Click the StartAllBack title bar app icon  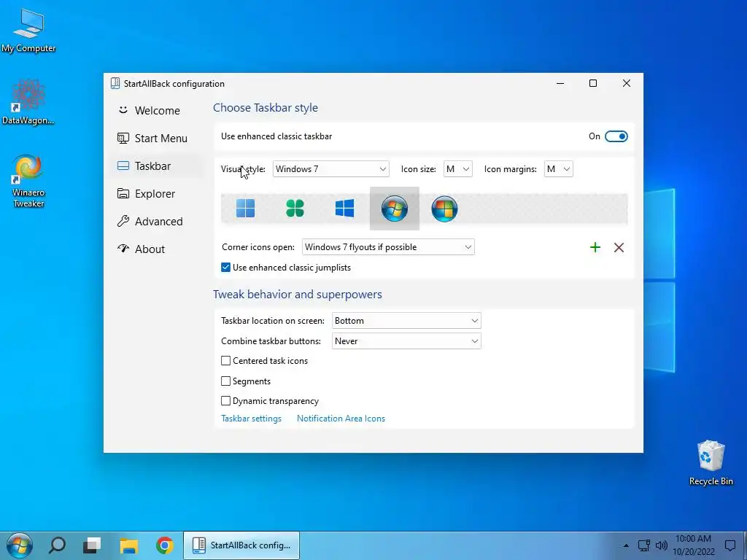(x=115, y=83)
